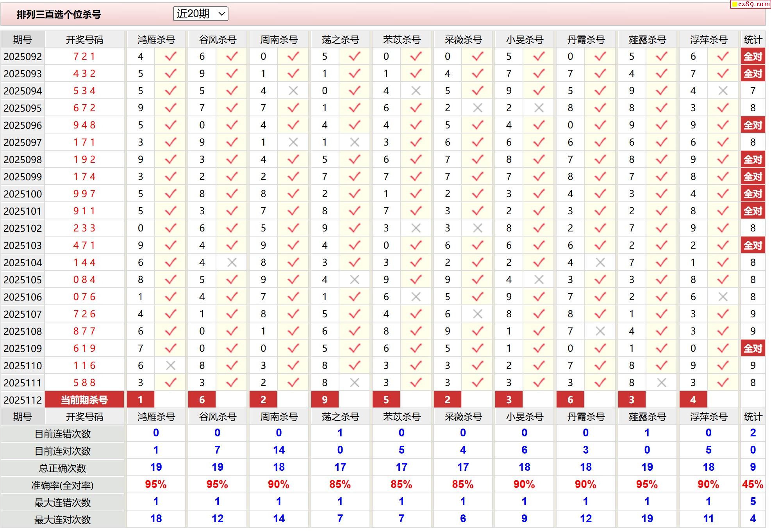Select draw number 7 2 1

point(84,57)
